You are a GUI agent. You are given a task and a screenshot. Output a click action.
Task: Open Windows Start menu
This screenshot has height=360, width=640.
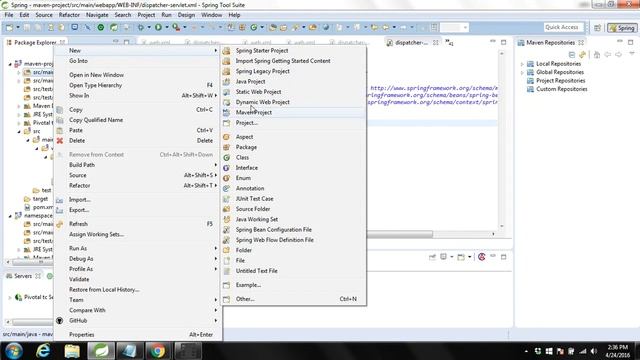(x=13, y=351)
